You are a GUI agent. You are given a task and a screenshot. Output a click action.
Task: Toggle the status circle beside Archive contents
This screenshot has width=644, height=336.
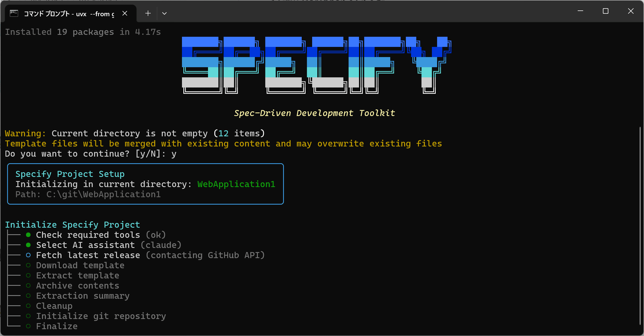(x=28, y=286)
